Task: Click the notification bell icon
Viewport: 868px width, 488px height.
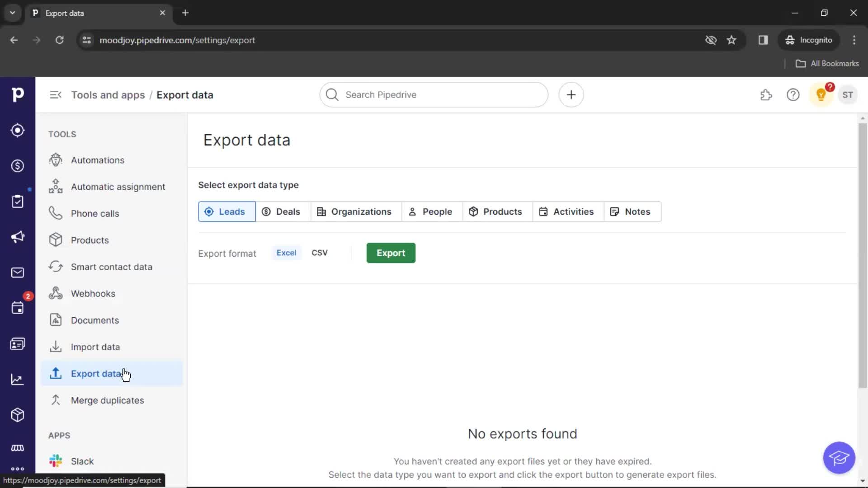Action: [821, 95]
